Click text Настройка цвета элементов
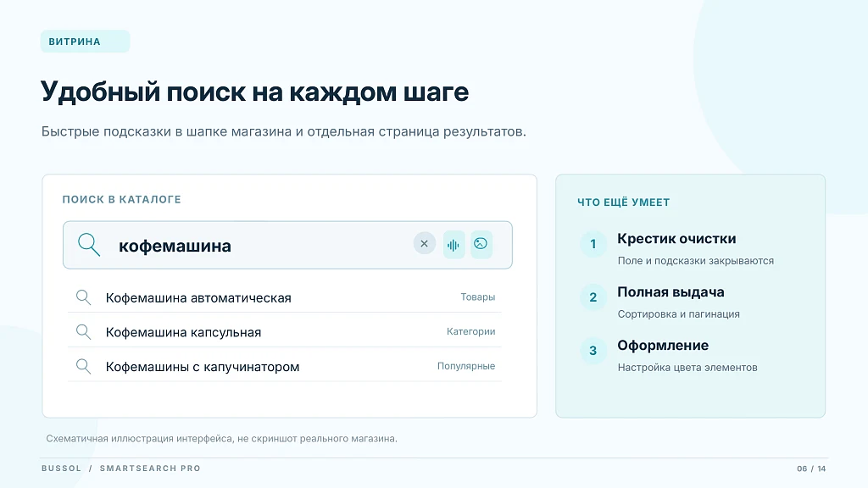The height and width of the screenshot is (488, 868). tap(687, 368)
